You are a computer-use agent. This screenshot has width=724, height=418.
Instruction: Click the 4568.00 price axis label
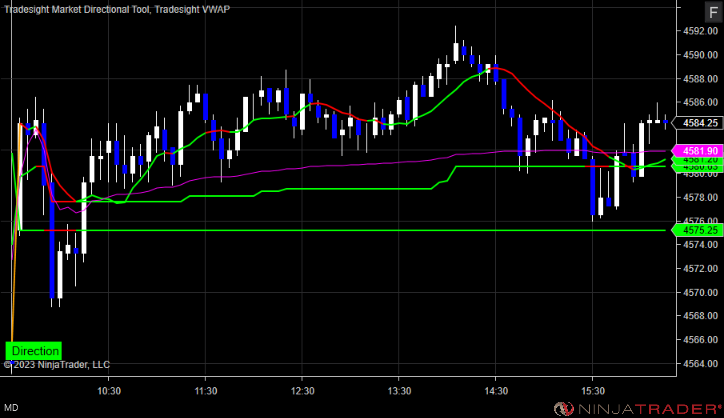click(x=700, y=316)
